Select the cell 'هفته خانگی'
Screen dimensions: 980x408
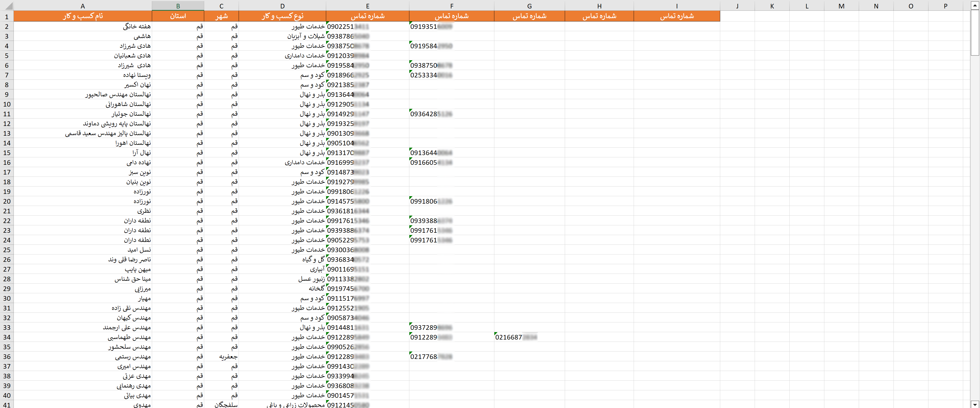tap(82, 26)
